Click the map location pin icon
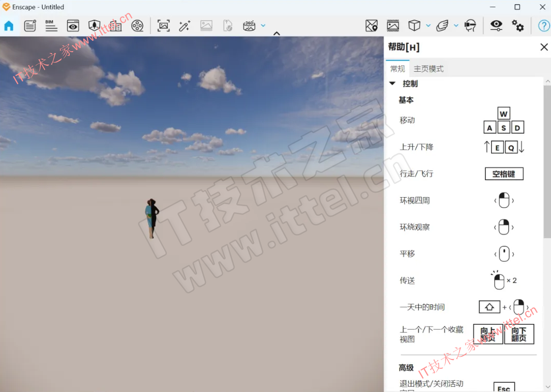Image resolution: width=551 pixels, height=392 pixels. (372, 26)
